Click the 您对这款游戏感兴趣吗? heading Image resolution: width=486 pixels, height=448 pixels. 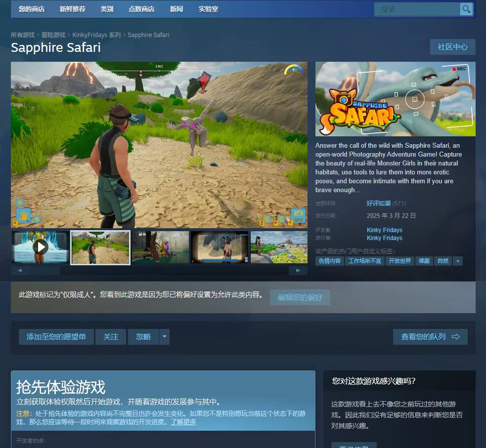click(x=373, y=381)
